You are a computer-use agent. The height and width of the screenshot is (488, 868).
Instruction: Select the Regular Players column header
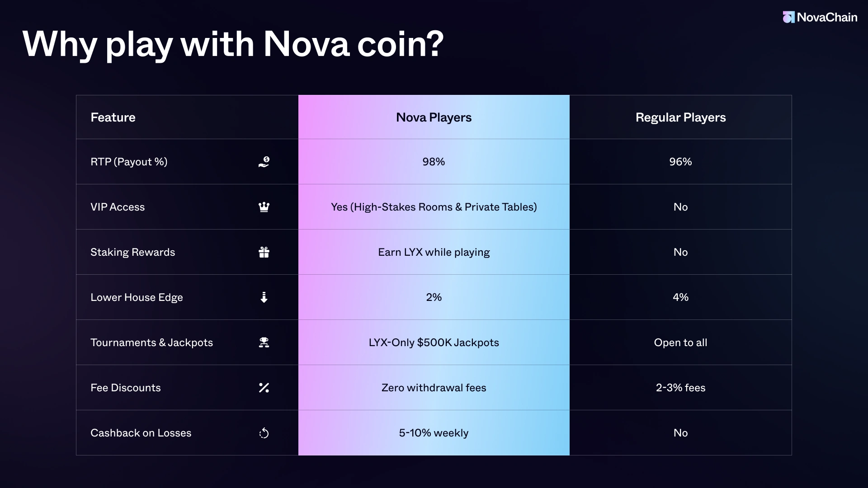pyautogui.click(x=680, y=117)
